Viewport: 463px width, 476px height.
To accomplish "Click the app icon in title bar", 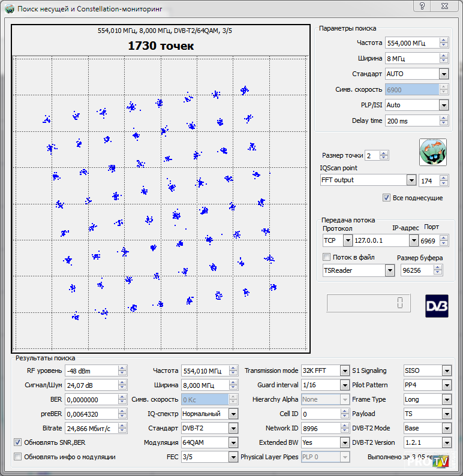I will coord(9,9).
